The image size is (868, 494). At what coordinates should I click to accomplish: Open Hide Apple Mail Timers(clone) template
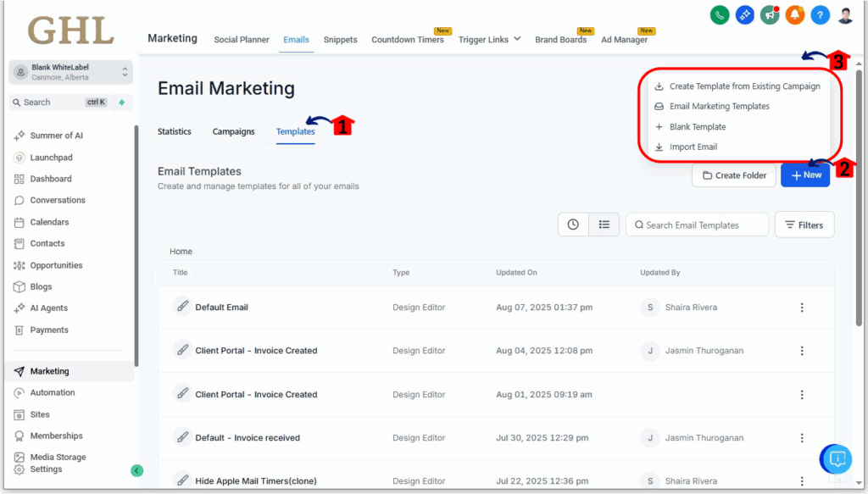click(x=256, y=480)
